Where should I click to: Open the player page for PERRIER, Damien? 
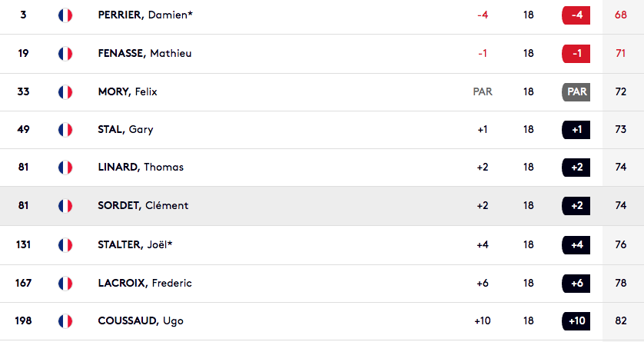[145, 15]
